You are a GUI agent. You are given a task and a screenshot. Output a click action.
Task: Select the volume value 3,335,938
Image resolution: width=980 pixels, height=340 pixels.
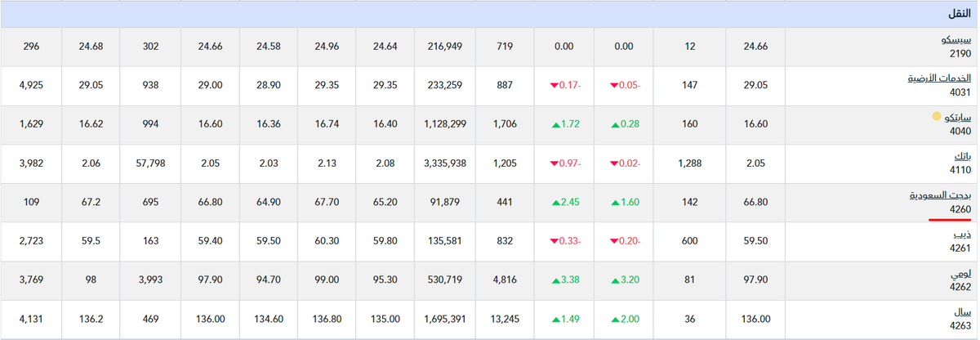444,163
